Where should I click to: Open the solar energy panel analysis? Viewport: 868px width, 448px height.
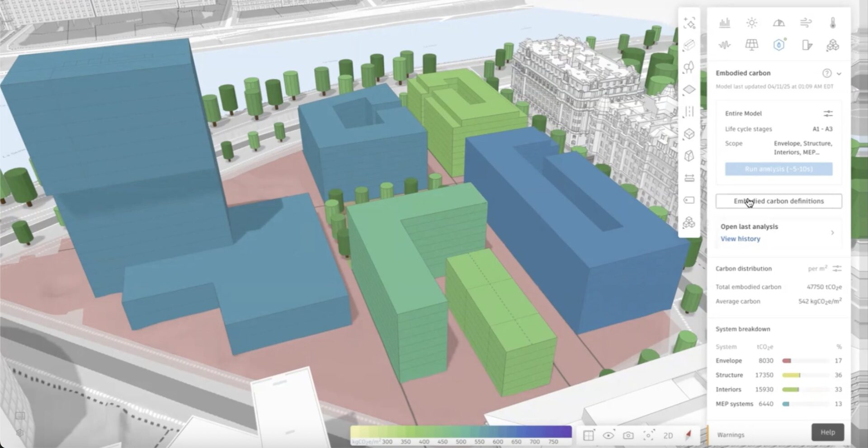click(x=752, y=45)
